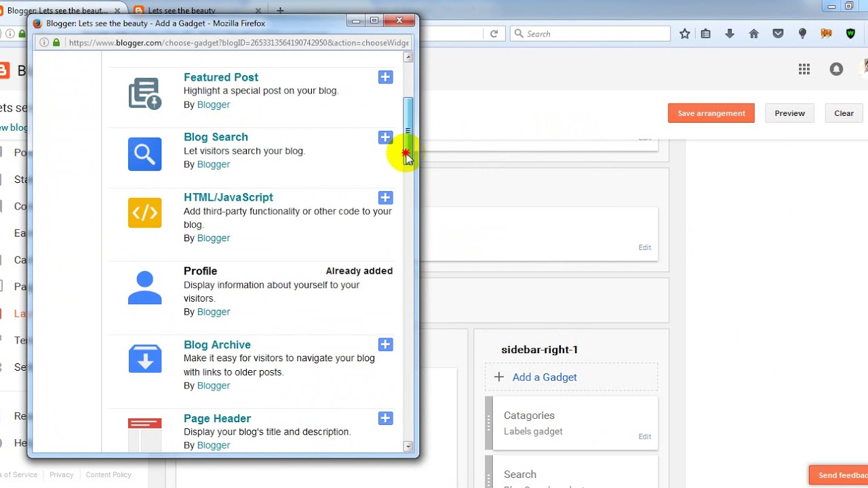The image size is (868, 488).
Task: Add the HTML/JavaScript gadget with plus icon
Action: [x=385, y=198]
